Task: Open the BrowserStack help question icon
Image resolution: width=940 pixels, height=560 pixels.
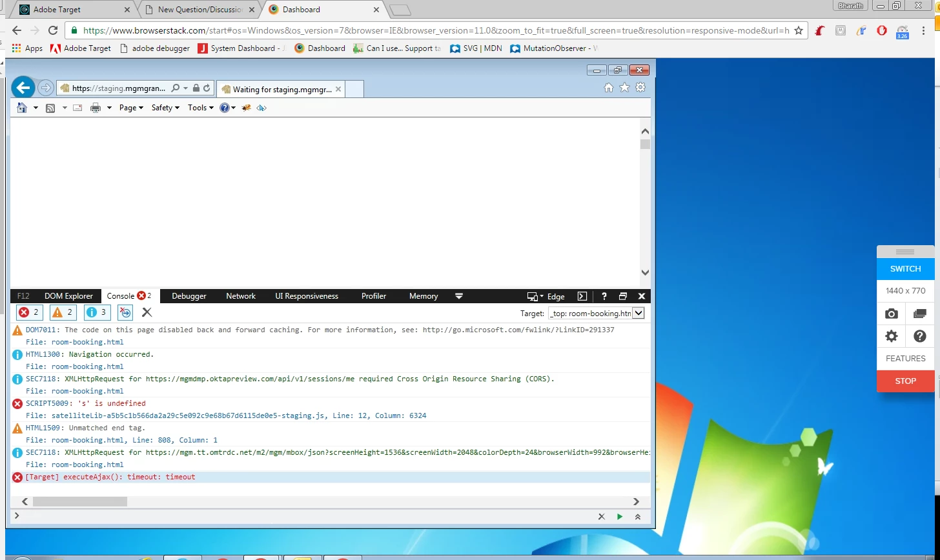Action: (x=920, y=336)
